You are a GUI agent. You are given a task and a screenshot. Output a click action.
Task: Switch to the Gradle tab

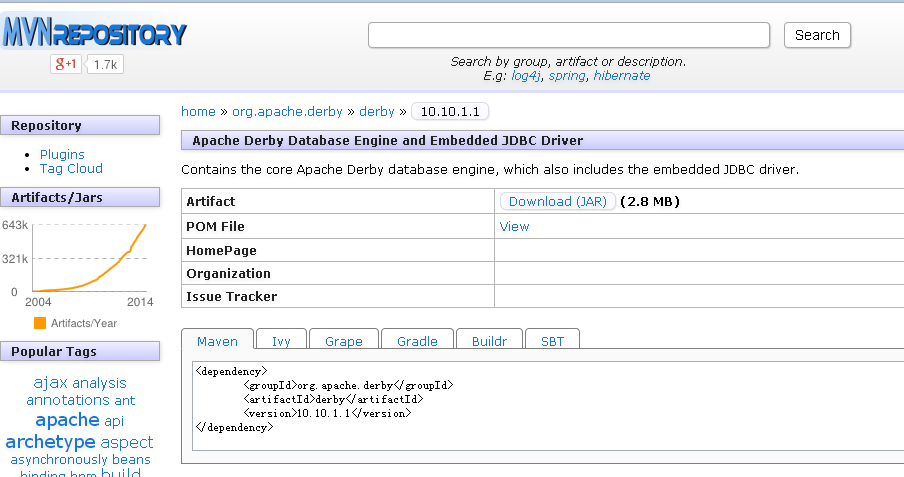(x=417, y=341)
